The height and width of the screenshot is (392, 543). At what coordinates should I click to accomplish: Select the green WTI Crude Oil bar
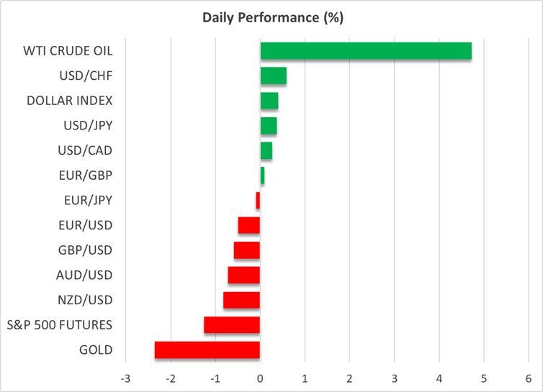(365, 51)
